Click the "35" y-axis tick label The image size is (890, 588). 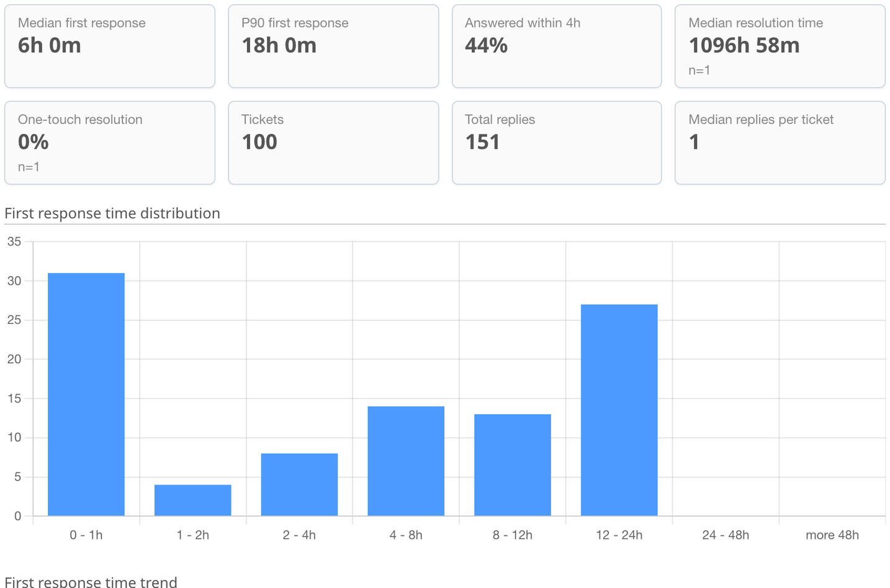click(x=14, y=242)
